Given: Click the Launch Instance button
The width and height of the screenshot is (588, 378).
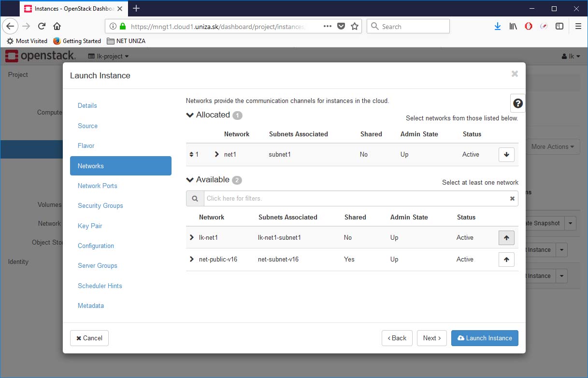Looking at the screenshot, I should (x=485, y=338).
